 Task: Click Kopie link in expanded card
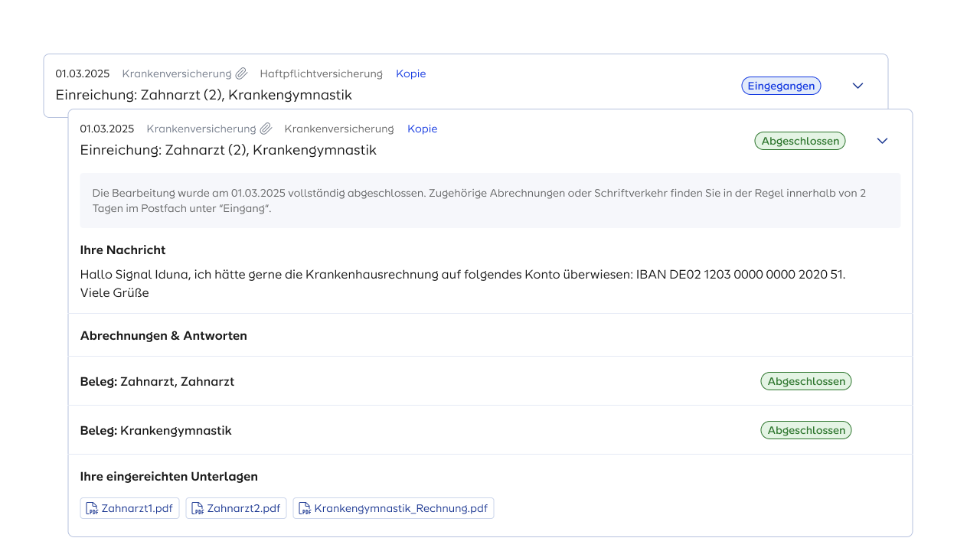(422, 129)
